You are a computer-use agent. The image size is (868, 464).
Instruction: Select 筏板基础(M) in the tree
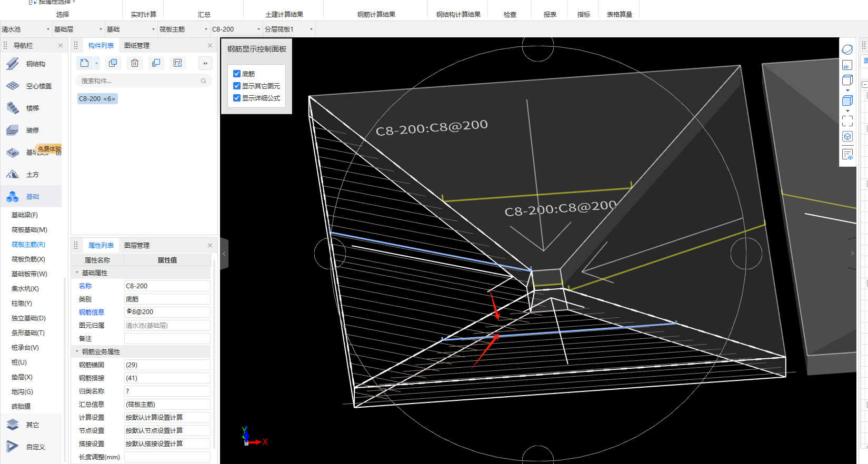click(29, 230)
